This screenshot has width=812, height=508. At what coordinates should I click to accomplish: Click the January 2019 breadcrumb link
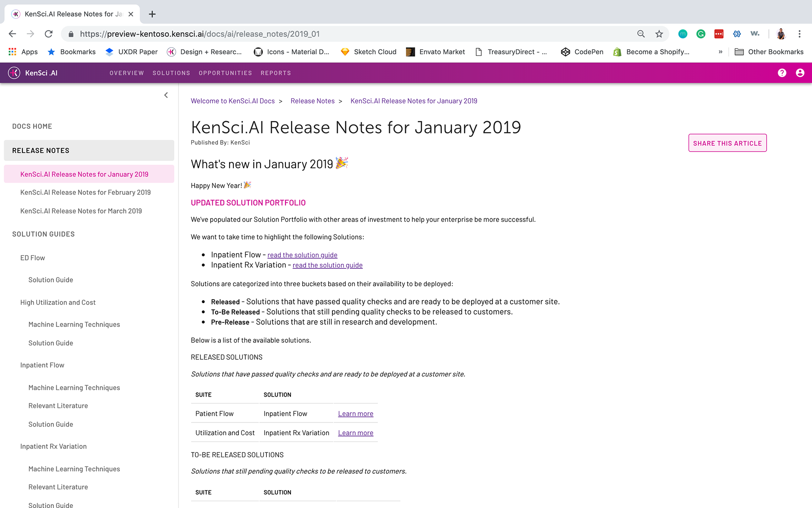414,101
